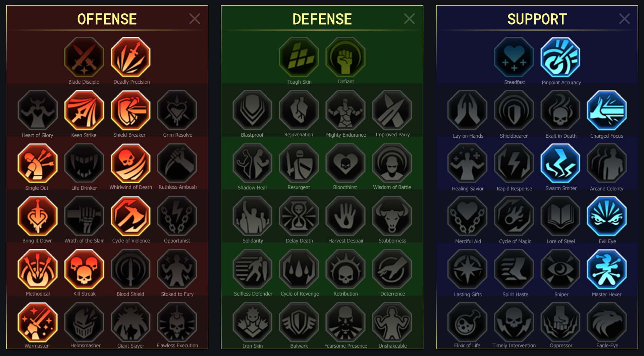644x356 pixels.
Task: Select the Giant Slayer mastery icon
Action: point(131,322)
